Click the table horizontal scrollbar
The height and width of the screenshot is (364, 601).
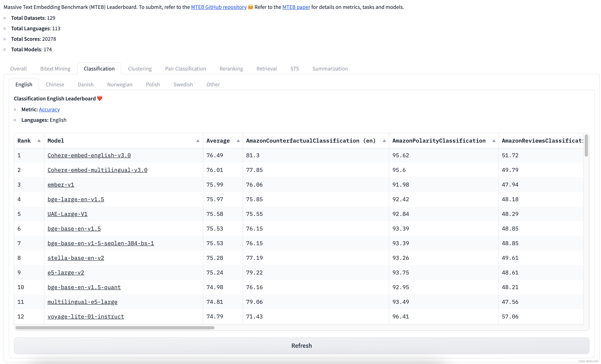pyautogui.click(x=115, y=328)
